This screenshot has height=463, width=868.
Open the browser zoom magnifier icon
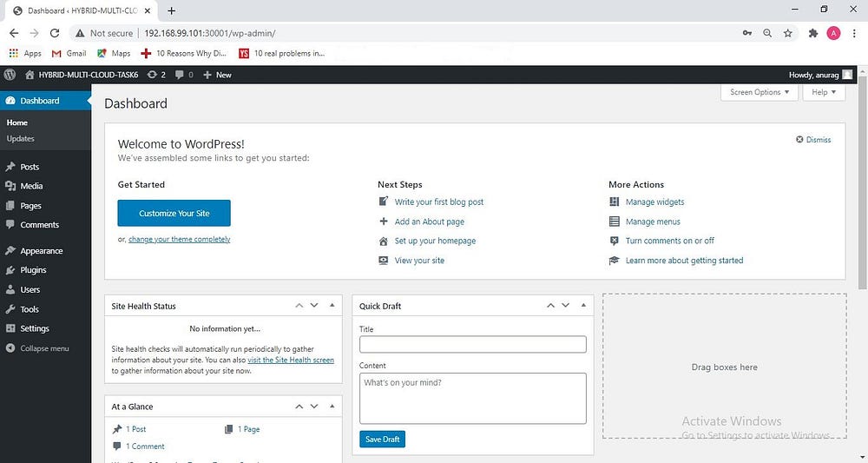click(767, 33)
